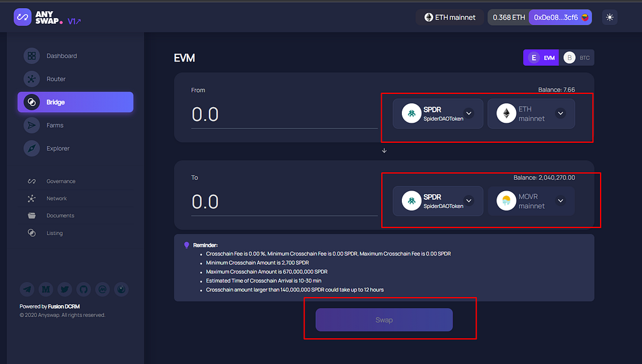Expand the To MOVR mainnet chain dropdown
Screen dimensions: 642x364
tap(531, 201)
